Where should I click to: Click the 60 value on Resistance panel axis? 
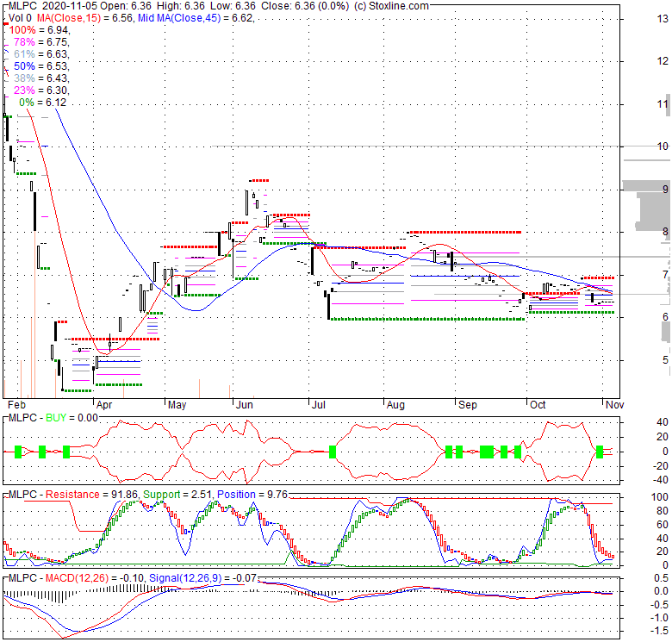(x=663, y=525)
